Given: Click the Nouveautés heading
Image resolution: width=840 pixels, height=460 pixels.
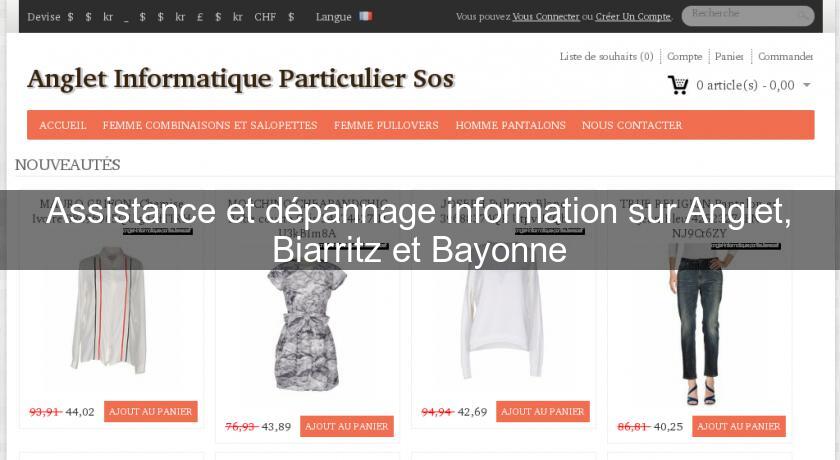Looking at the screenshot, I should point(68,165).
